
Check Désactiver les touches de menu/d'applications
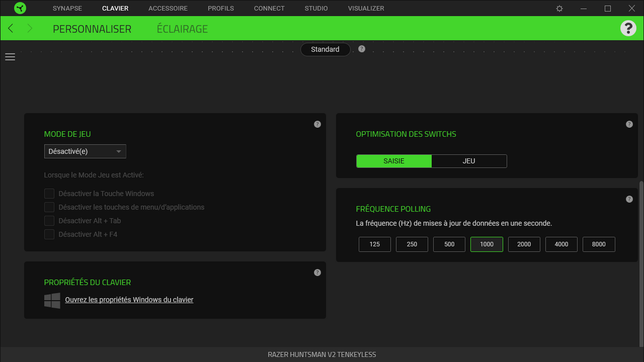49,207
